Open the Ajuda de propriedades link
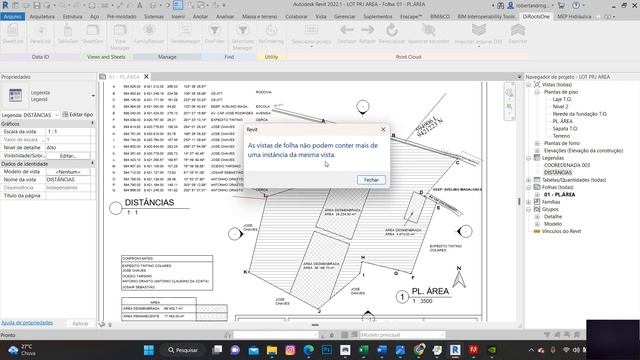Screen dimensions: 640x360 [x=27, y=323]
